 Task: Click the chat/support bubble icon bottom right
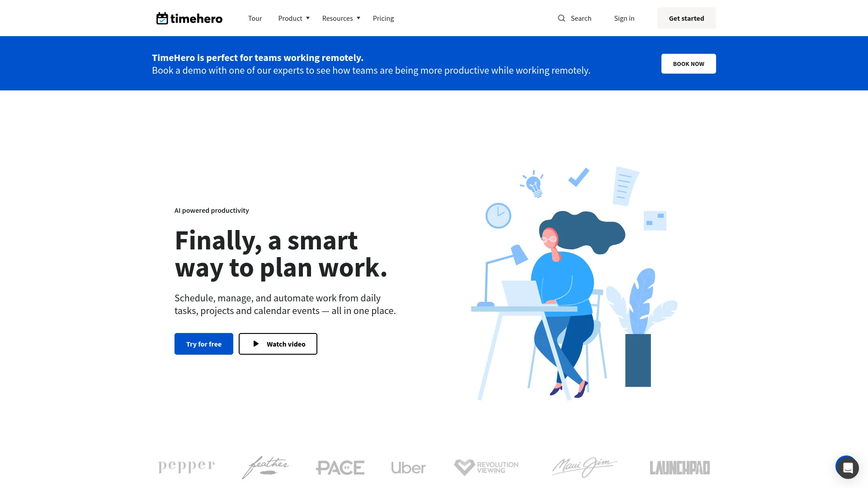[x=847, y=467]
